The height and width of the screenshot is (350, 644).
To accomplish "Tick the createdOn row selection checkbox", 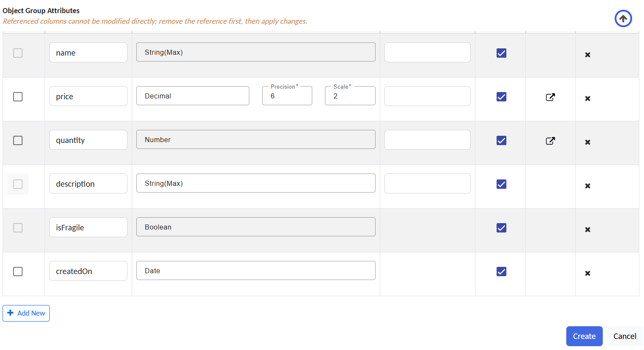I will [x=18, y=272].
